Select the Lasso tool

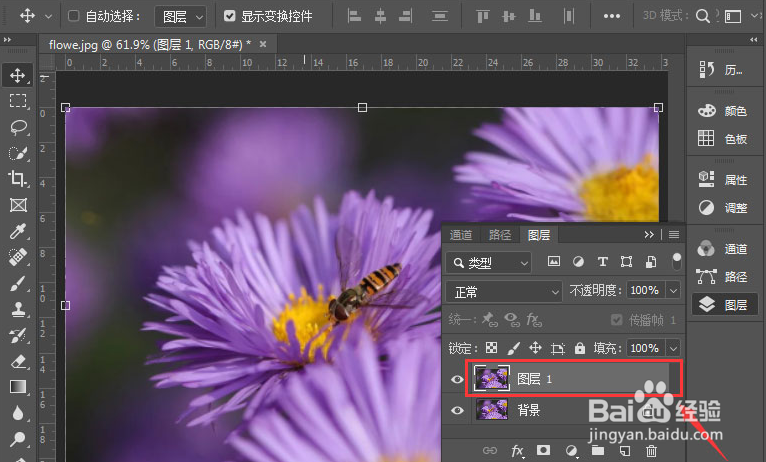pyautogui.click(x=18, y=127)
